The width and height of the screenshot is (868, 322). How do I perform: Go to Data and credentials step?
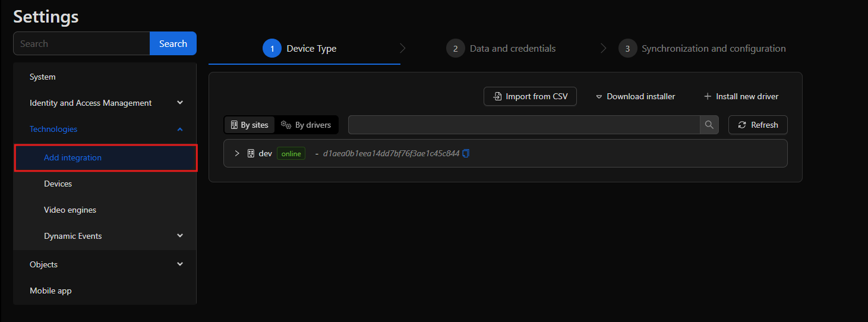pyautogui.click(x=501, y=49)
